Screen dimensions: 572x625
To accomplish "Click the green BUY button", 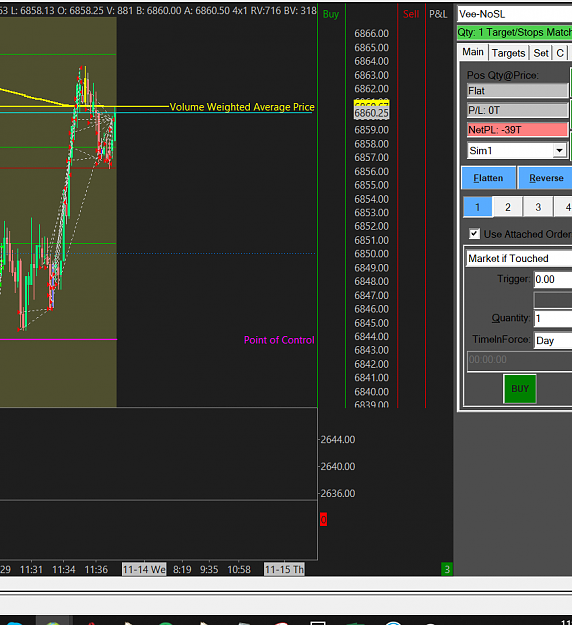I will 520,389.
